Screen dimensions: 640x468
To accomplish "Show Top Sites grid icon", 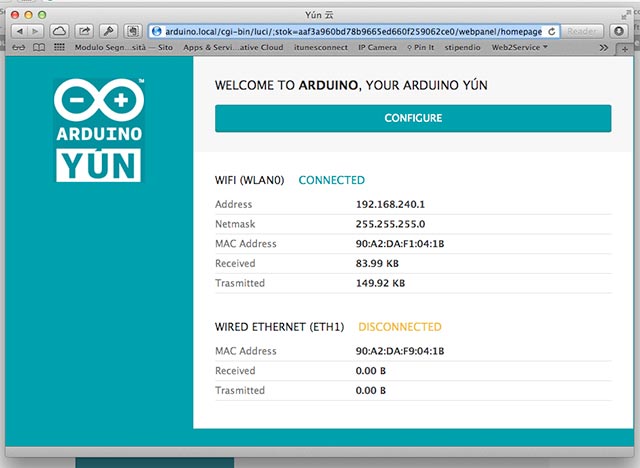I will pyautogui.click(x=60, y=47).
